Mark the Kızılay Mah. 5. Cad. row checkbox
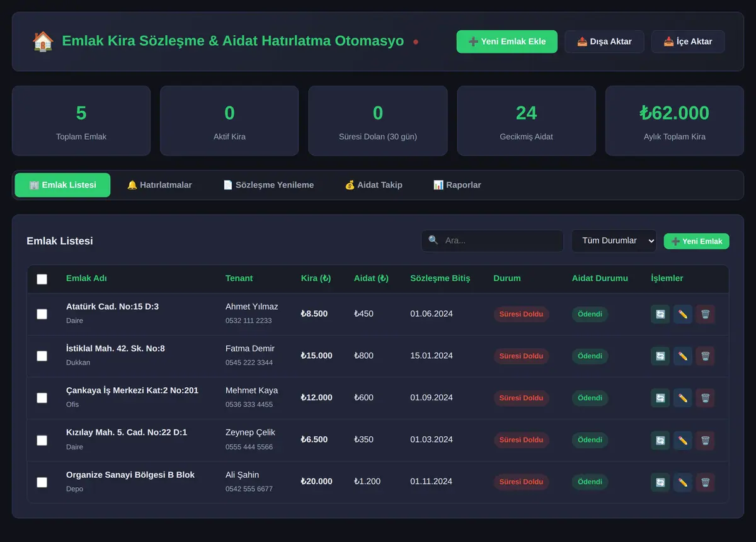Viewport: 756px width, 542px height. click(x=42, y=440)
